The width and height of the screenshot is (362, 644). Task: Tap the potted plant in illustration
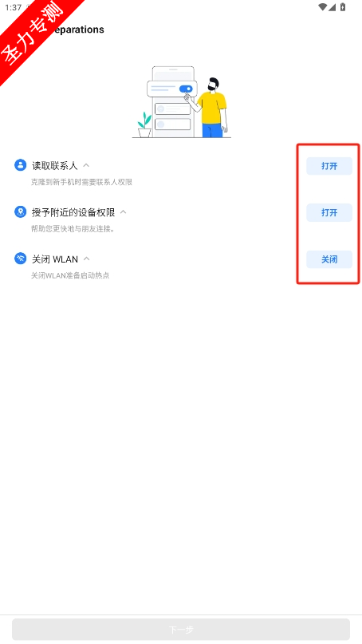tap(144, 124)
